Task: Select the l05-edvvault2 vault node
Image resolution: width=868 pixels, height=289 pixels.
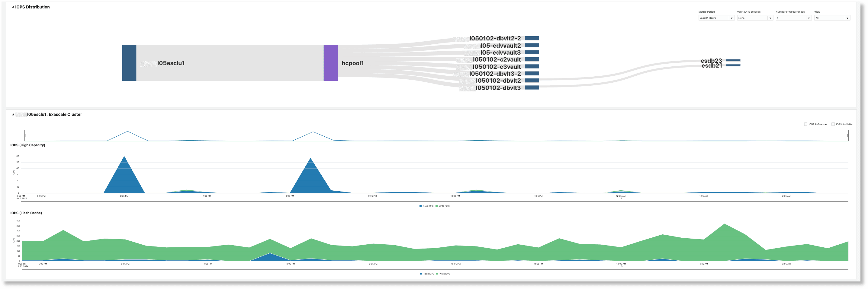Action: [533, 45]
